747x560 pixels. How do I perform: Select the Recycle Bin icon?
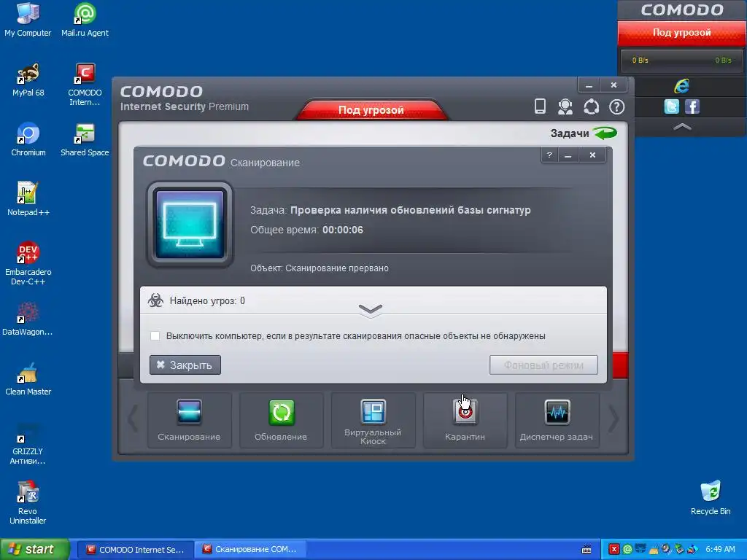pos(711,498)
